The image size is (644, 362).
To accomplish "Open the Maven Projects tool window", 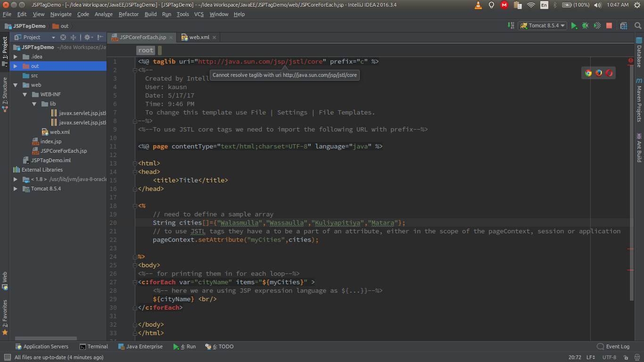I will tap(639, 100).
